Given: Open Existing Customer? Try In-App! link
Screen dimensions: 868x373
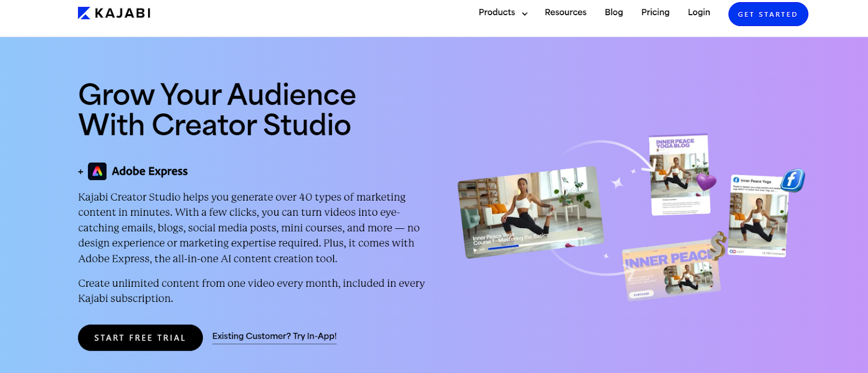Looking at the screenshot, I should [275, 337].
